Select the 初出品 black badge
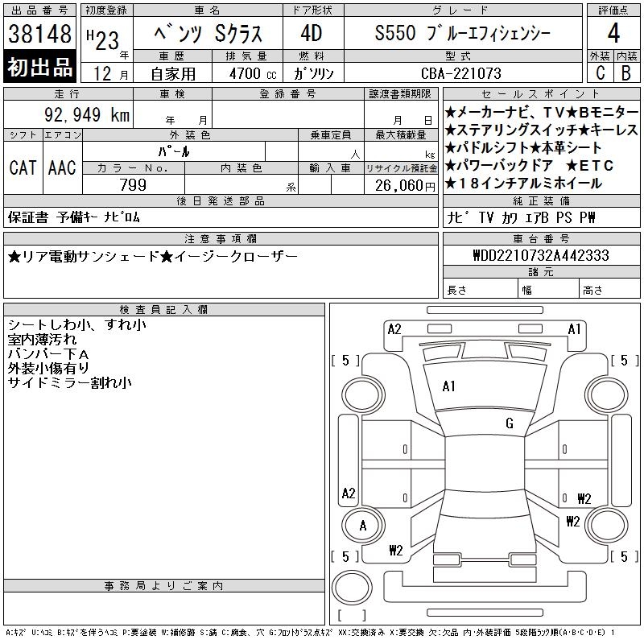This screenshot has height=644, width=644. point(39,67)
